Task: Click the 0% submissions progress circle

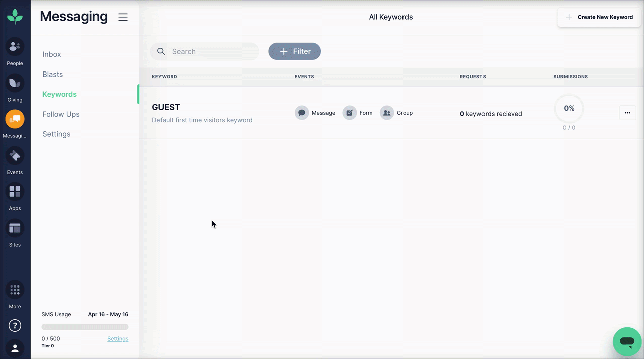Action: point(569,108)
